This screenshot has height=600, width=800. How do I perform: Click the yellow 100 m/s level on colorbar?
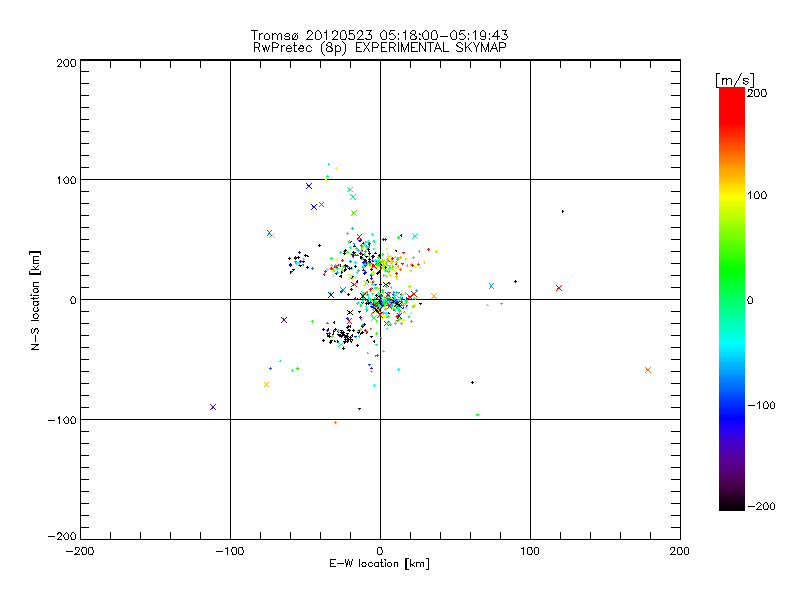732,195
